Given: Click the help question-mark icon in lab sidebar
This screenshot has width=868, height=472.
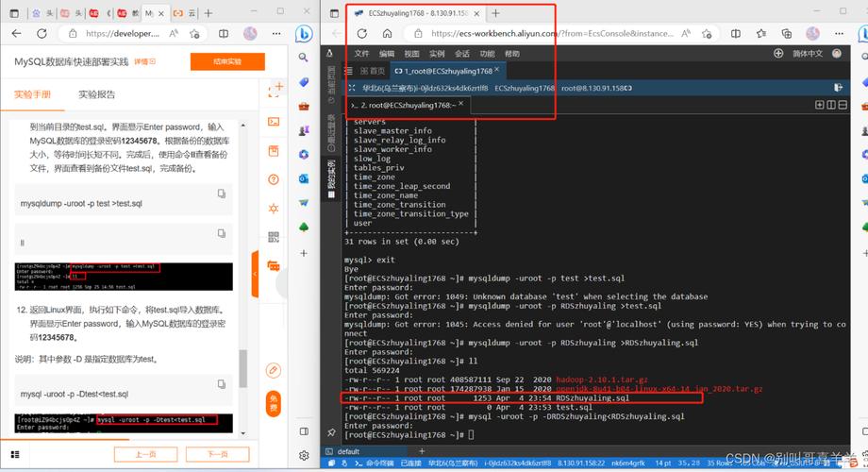Looking at the screenshot, I should click(274, 179).
